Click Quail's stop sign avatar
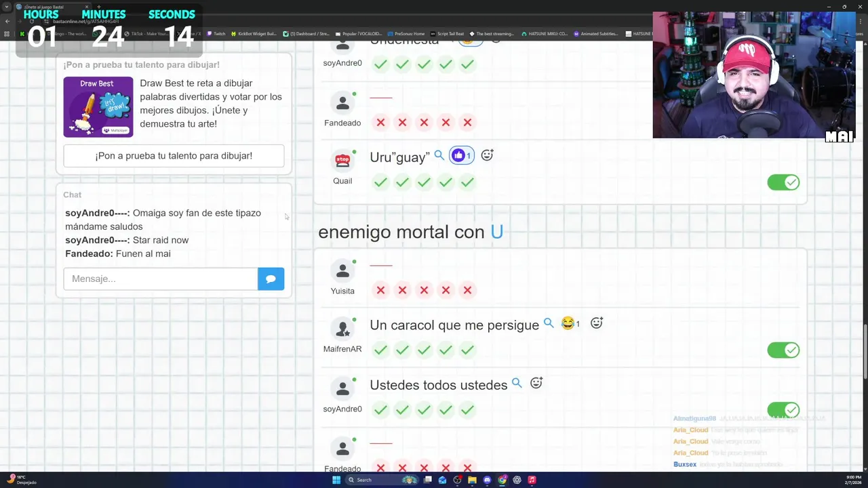Screen dimensions: 868x488 click(x=342, y=161)
